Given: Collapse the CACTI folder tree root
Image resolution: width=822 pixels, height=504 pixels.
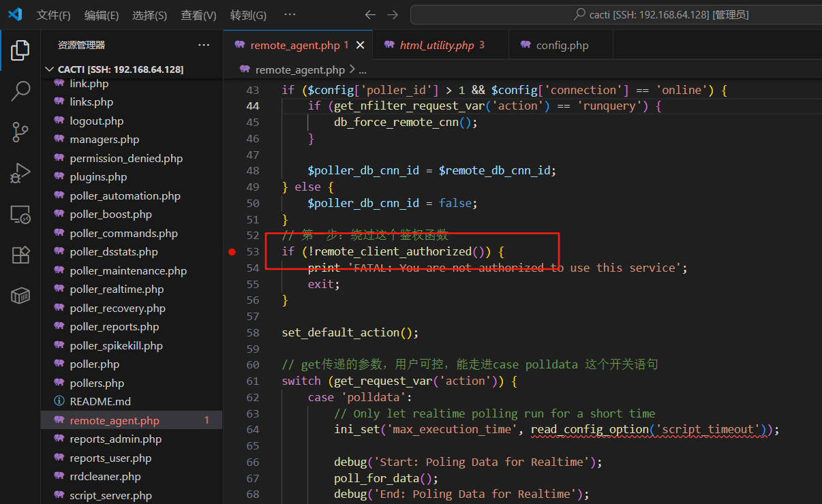Looking at the screenshot, I should [50, 69].
